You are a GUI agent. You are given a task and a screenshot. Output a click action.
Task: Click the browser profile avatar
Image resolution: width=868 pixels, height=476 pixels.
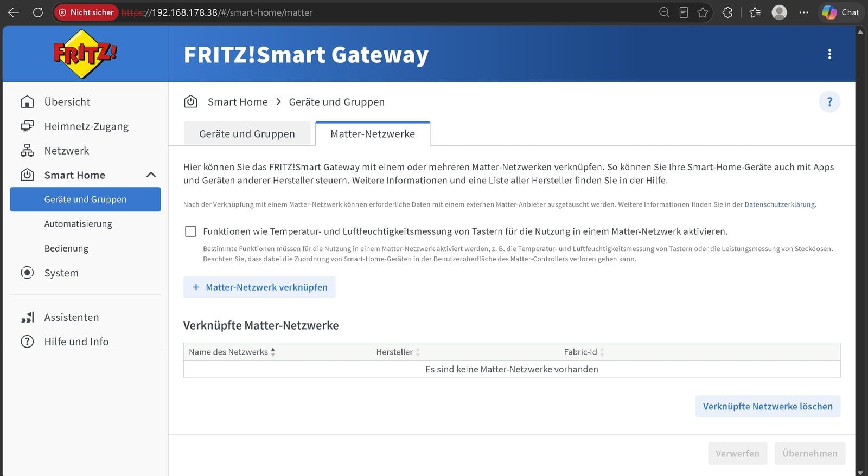pos(780,12)
